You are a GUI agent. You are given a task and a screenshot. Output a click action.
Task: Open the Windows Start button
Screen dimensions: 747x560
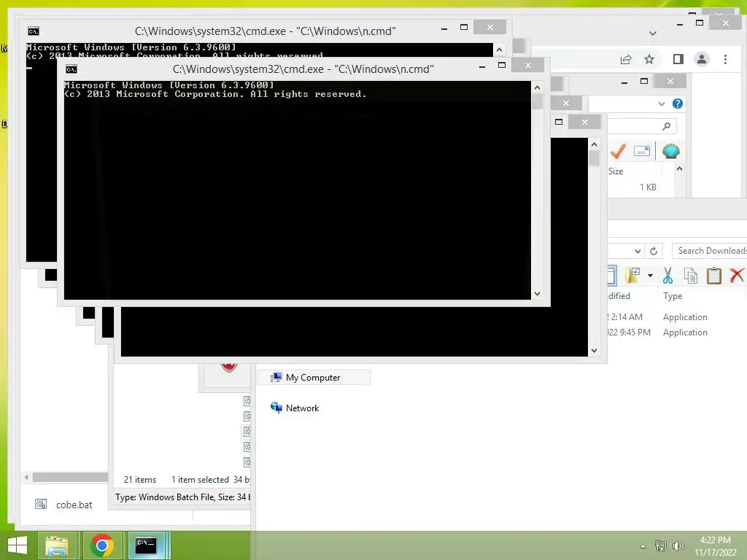pos(18,545)
